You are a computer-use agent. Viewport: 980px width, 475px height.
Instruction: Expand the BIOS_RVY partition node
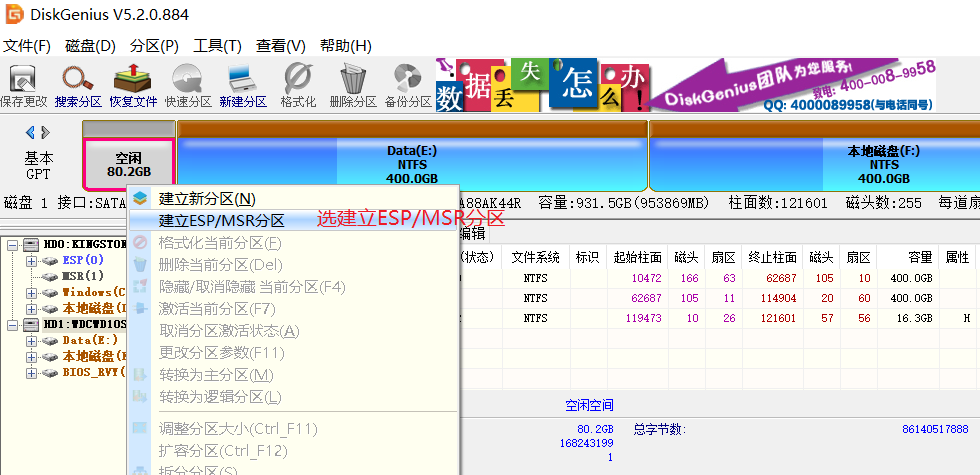[x=31, y=372]
